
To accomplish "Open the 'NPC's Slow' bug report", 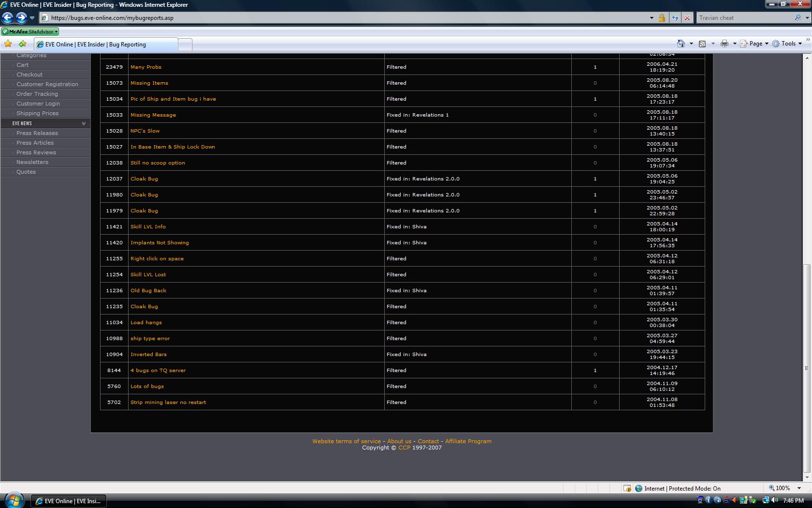I will point(145,131).
